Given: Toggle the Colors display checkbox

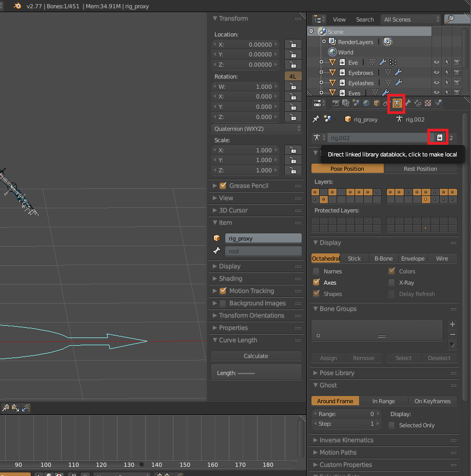Looking at the screenshot, I should 391,271.
